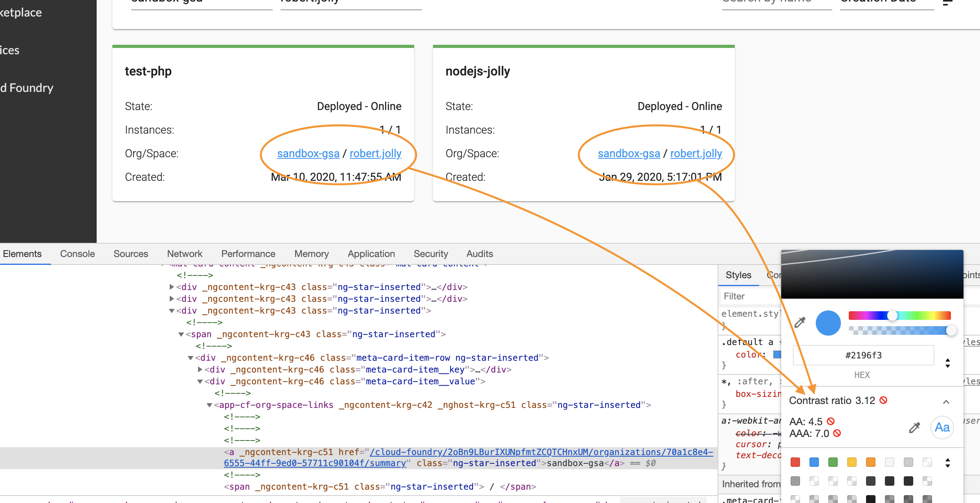Screen dimensions: 980x503
Task: Switch the color palette with swatch stepper arrows
Action: 948,463
